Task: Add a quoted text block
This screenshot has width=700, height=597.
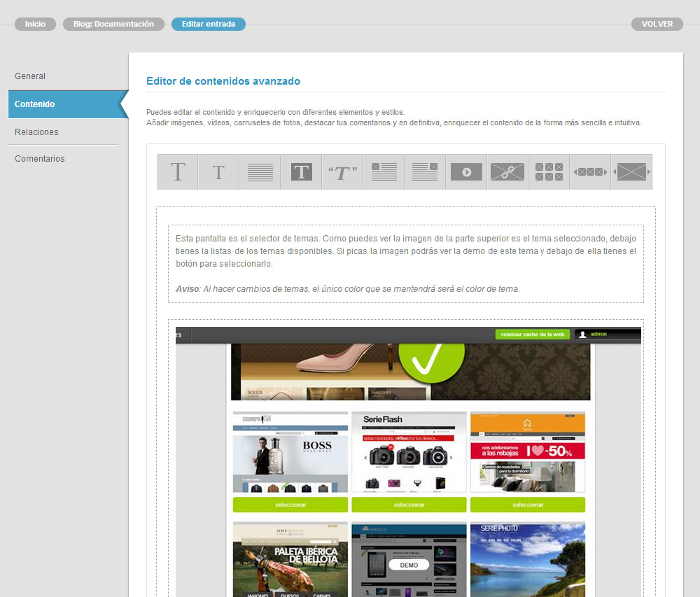Action: tap(342, 171)
